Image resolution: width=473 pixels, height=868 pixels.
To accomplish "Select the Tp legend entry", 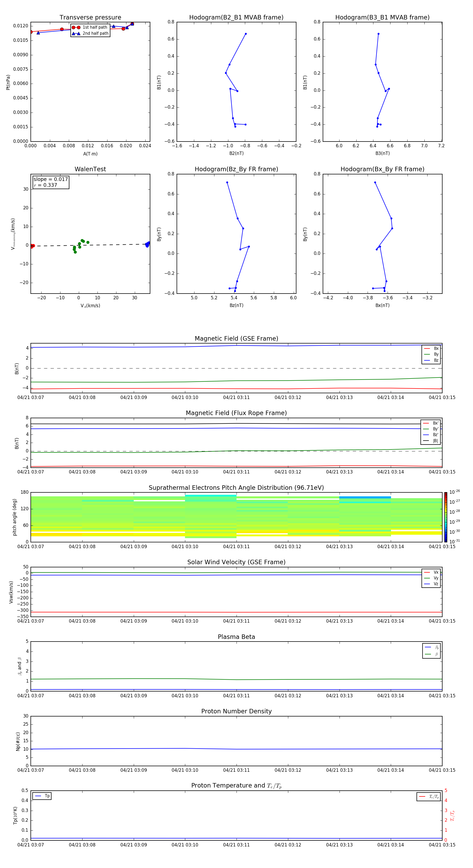I will tap(42, 796).
